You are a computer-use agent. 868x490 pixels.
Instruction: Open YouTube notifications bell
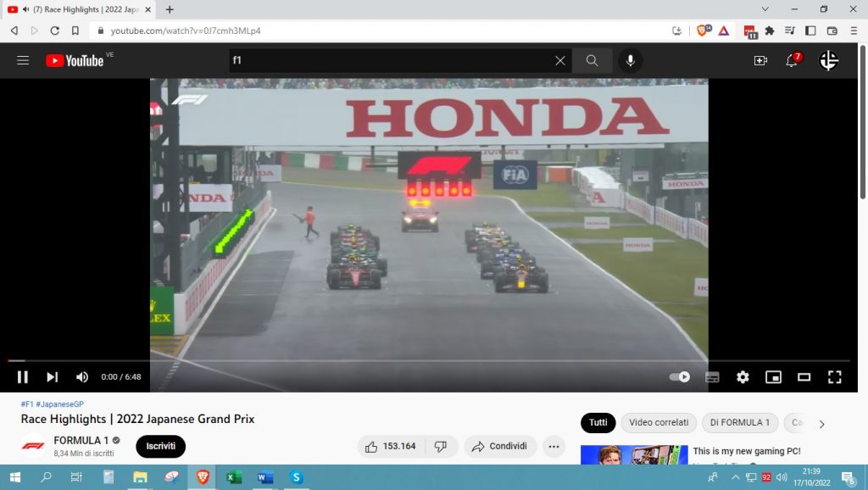coord(791,60)
